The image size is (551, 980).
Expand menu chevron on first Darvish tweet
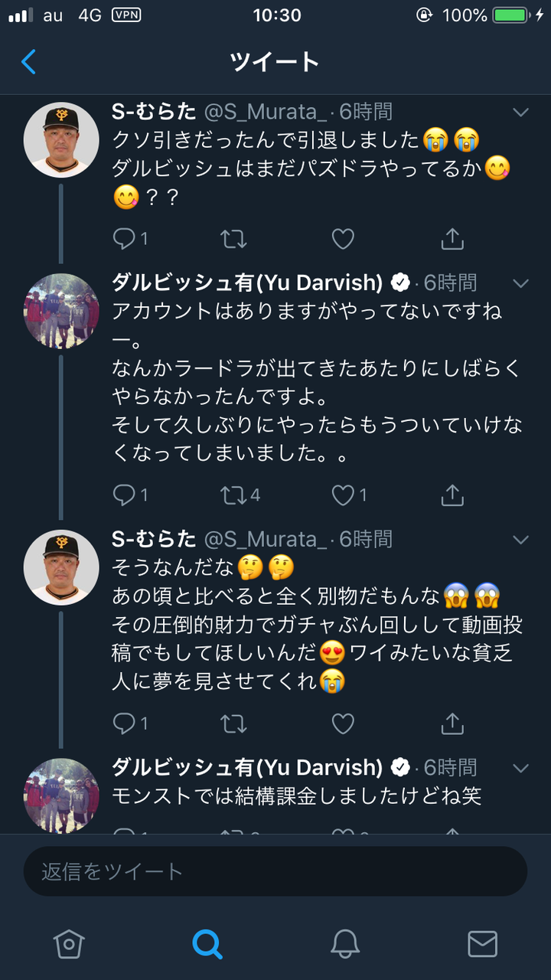pos(520,283)
